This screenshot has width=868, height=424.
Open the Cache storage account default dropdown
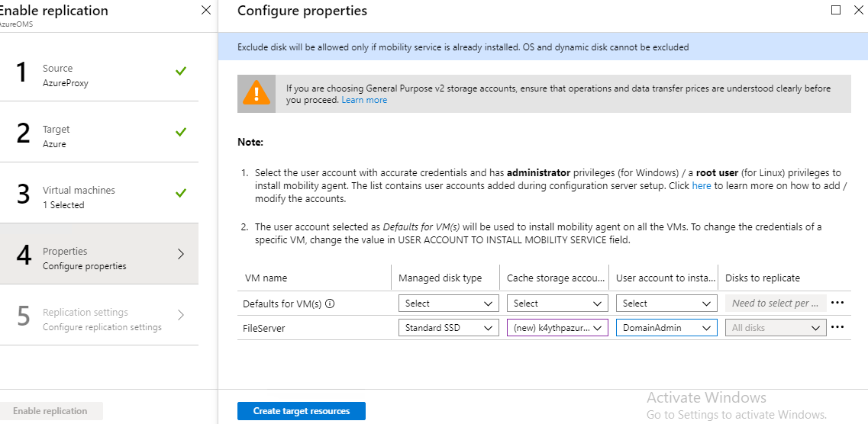tap(557, 303)
